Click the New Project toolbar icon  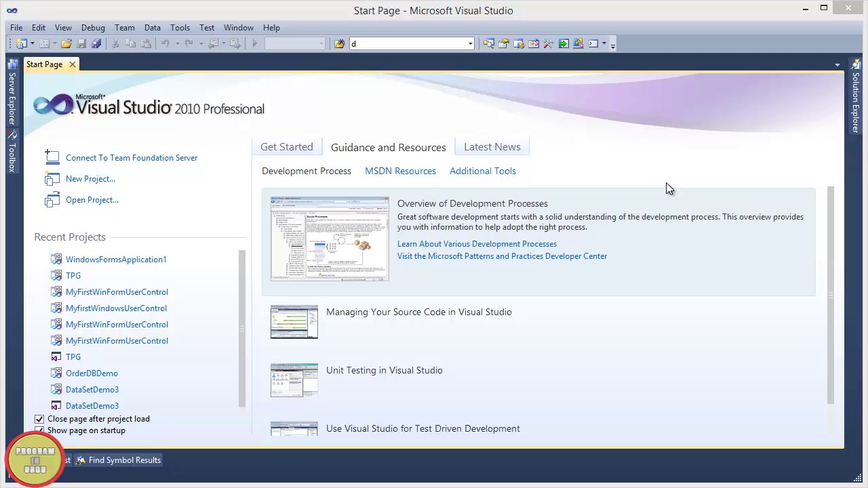22,44
